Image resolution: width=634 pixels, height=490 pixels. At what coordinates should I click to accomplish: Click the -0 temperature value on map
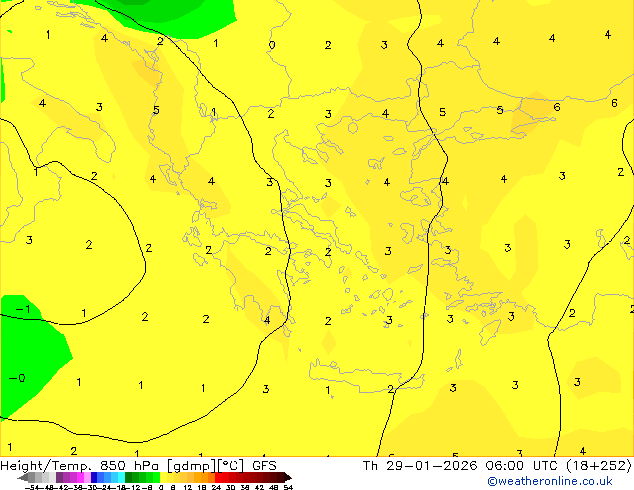(17, 378)
